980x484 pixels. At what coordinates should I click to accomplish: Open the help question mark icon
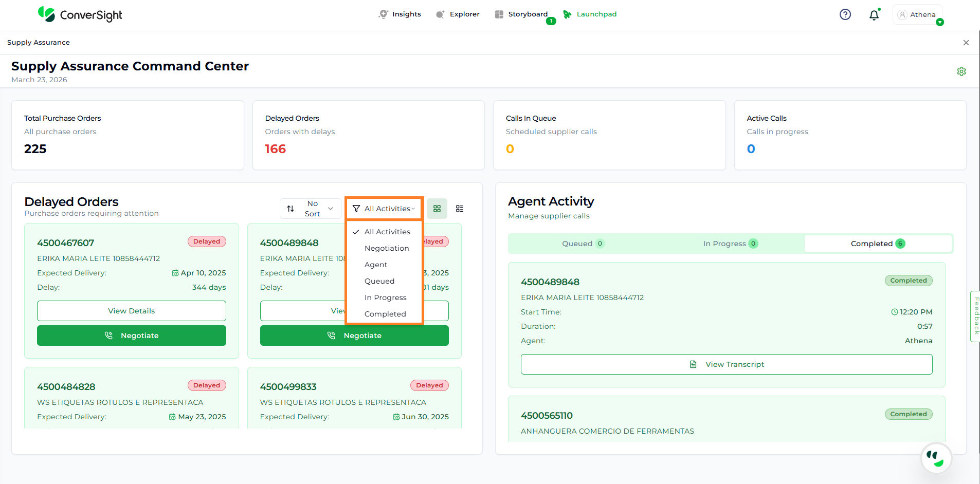point(845,14)
